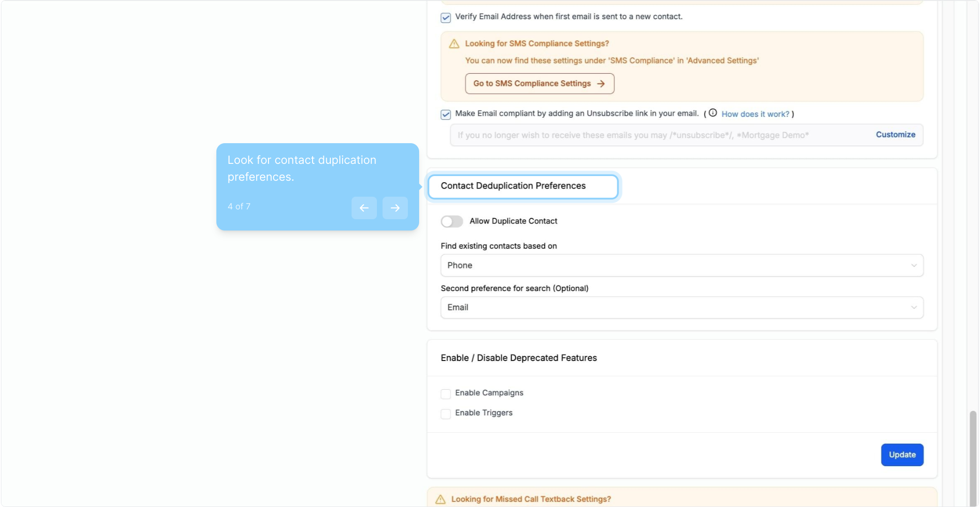Click Contact Deduplication Preferences heading
Image resolution: width=980 pixels, height=507 pixels.
(x=513, y=186)
